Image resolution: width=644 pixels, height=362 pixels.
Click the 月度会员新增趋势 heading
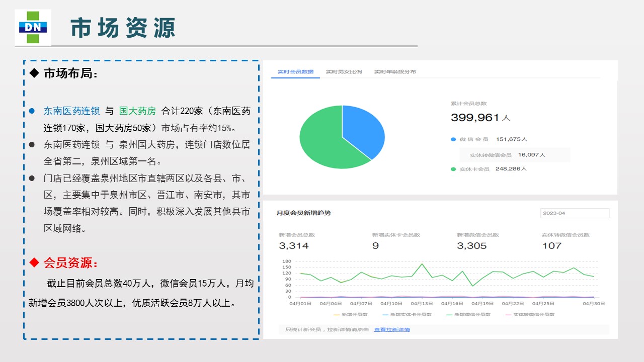[303, 213]
